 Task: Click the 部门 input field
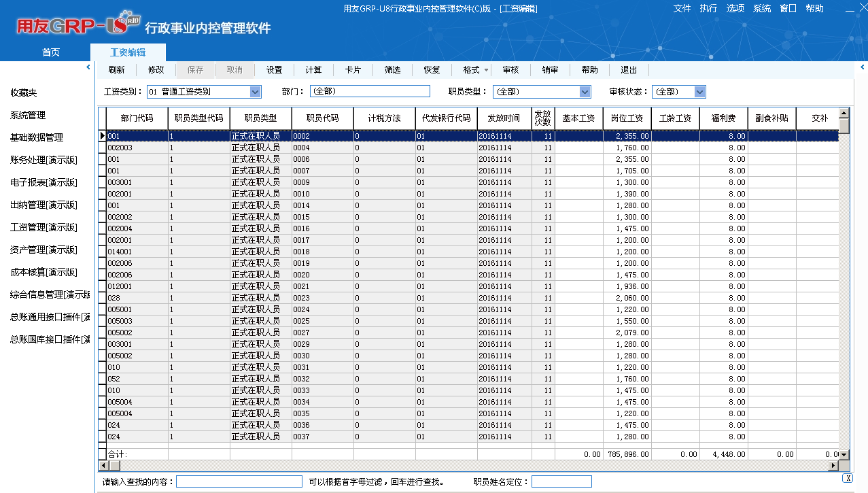pyautogui.click(x=370, y=91)
